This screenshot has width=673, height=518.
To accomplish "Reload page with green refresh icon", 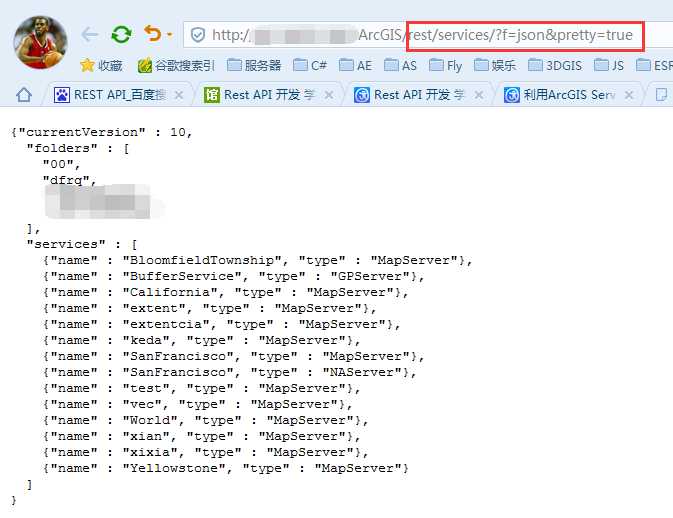I will [121, 35].
